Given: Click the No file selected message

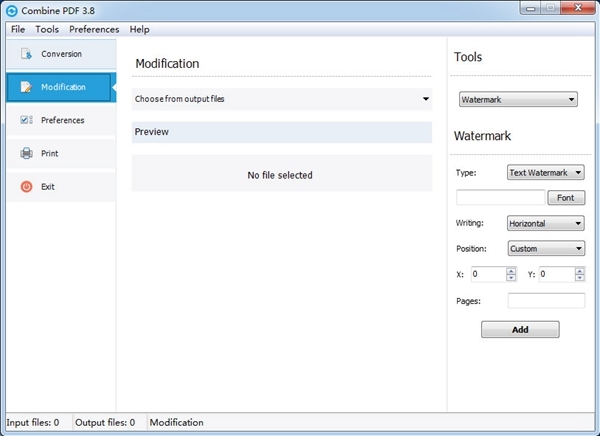Looking at the screenshot, I should (x=280, y=175).
